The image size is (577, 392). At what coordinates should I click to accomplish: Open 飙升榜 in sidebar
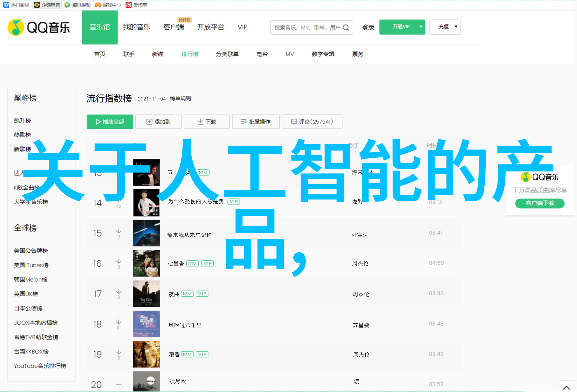tap(22, 120)
